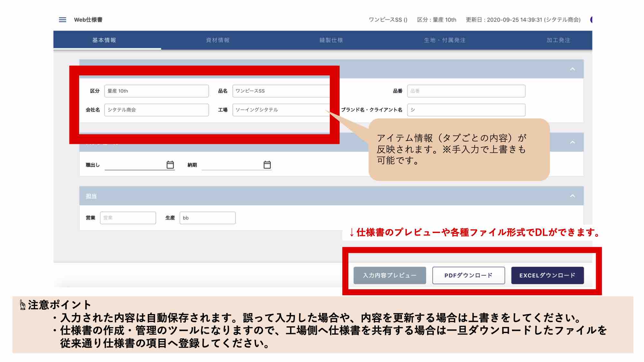
Task: Collapse the top item information section
Action: click(572, 69)
